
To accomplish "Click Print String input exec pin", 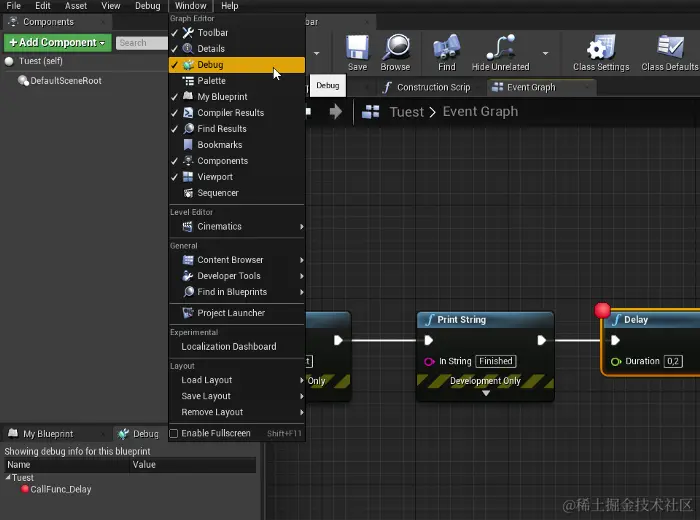I will point(429,341).
